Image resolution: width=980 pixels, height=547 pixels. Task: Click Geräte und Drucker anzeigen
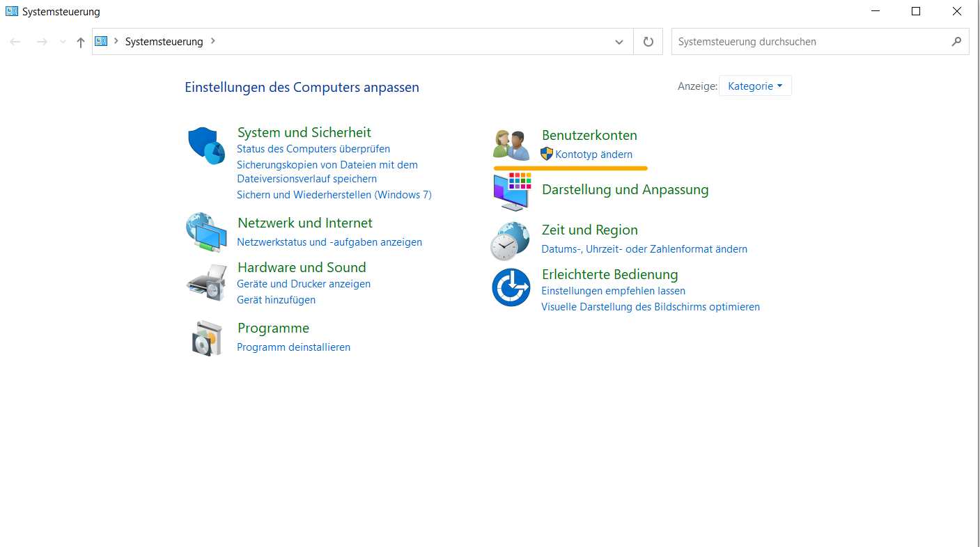tap(303, 283)
